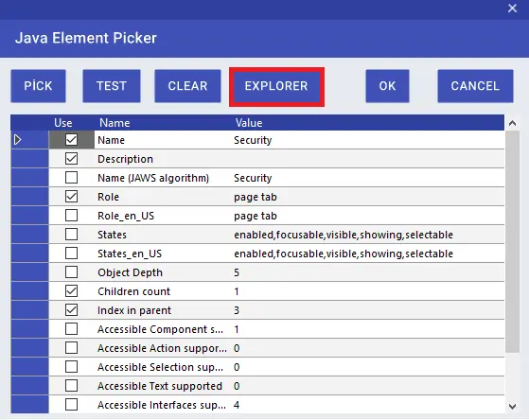Click the scrollbar down arrow
Viewport: 529px width, 420px height.
coord(512,407)
